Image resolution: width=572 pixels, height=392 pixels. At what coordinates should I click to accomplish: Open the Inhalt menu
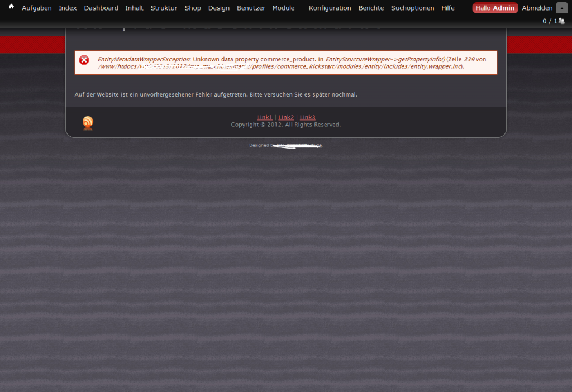(134, 8)
